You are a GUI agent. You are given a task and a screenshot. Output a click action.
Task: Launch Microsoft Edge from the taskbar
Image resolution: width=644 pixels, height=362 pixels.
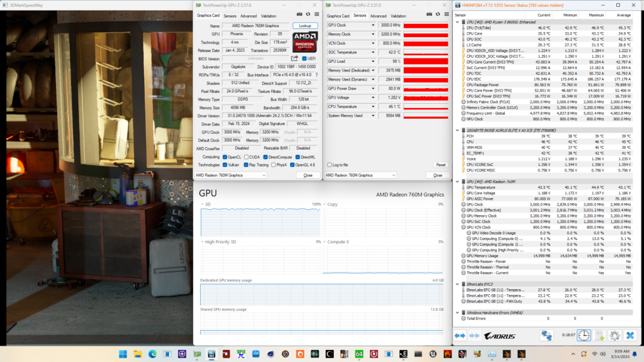coord(152,354)
